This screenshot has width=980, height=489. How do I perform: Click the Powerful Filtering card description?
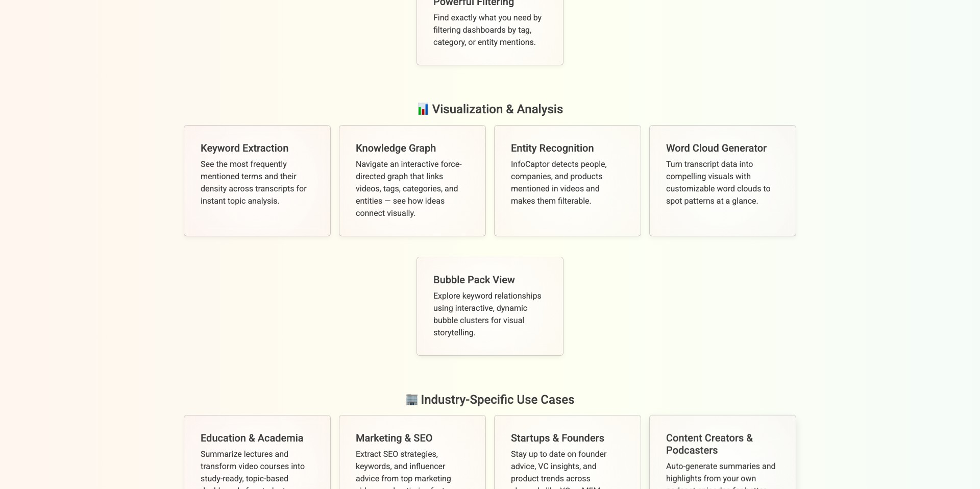487,30
